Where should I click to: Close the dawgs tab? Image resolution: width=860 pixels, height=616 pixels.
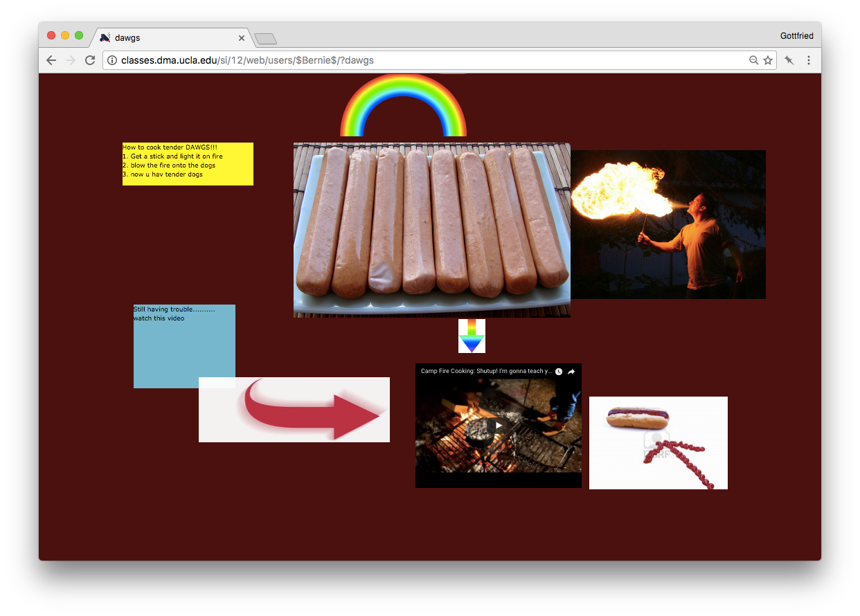pyautogui.click(x=242, y=38)
